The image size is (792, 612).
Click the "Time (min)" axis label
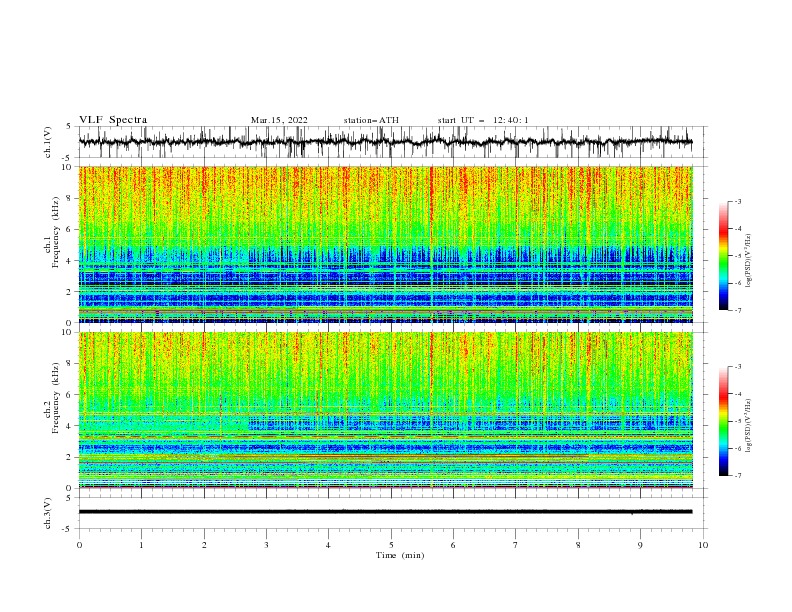400,555
